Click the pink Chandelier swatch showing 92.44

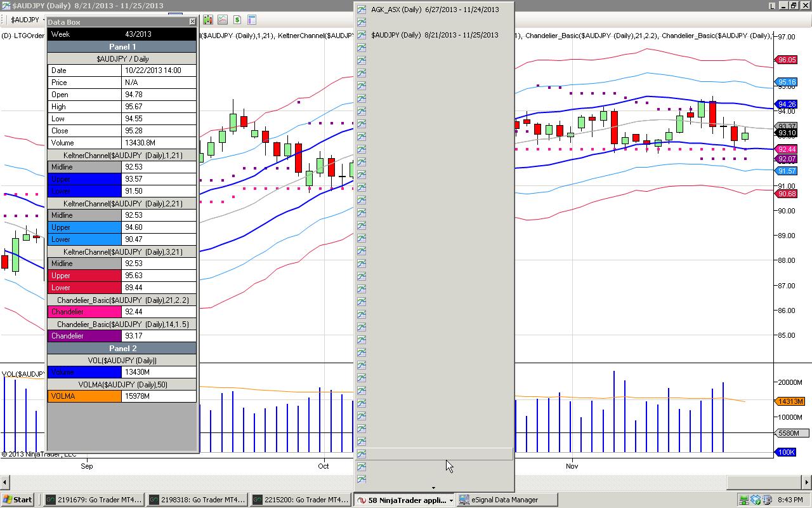(84, 312)
